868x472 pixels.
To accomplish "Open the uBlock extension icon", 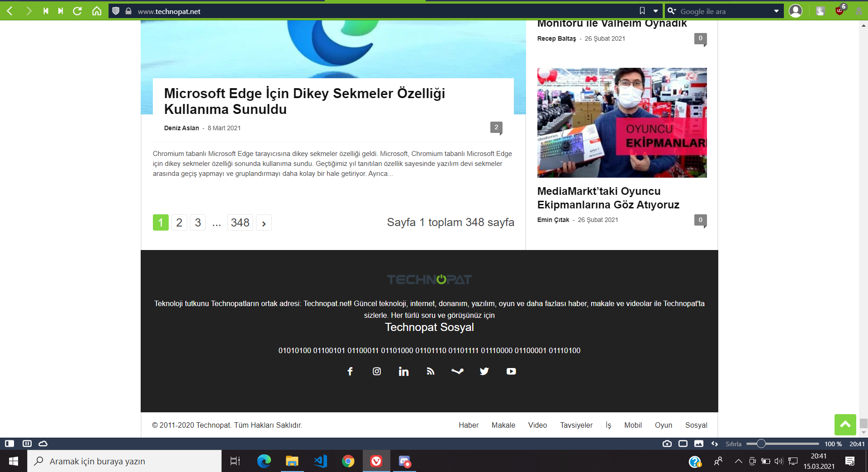I will tap(840, 10).
